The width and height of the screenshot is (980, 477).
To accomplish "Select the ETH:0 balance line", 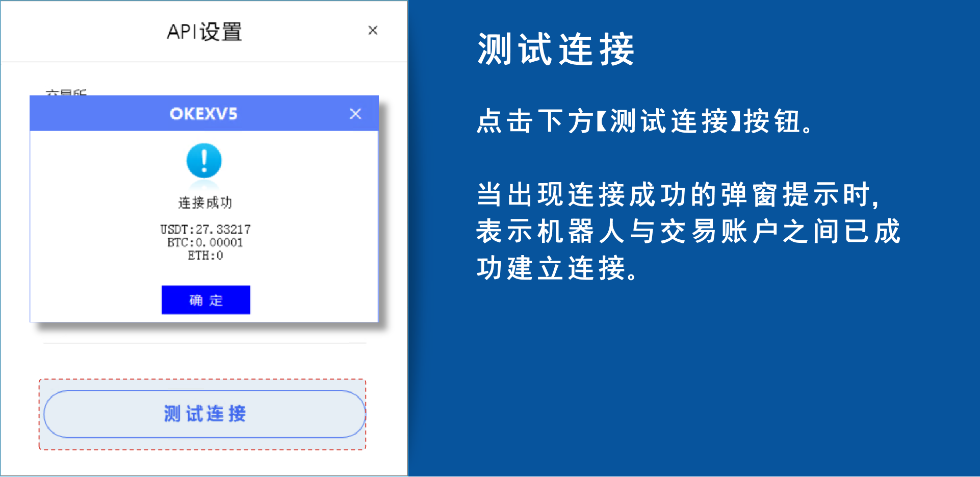I will [205, 256].
